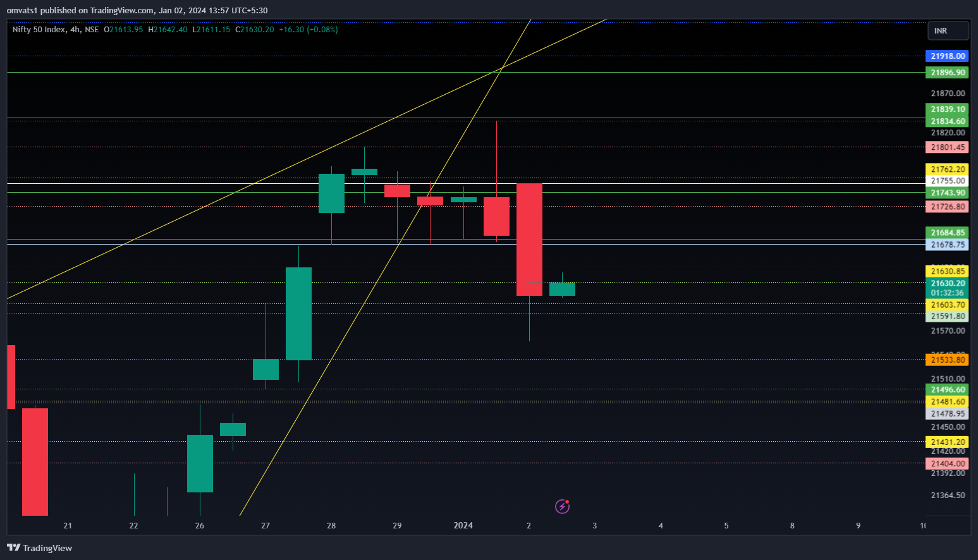978x560 pixels.
Task: Click the purple lightning bolt events icon
Action: click(562, 506)
